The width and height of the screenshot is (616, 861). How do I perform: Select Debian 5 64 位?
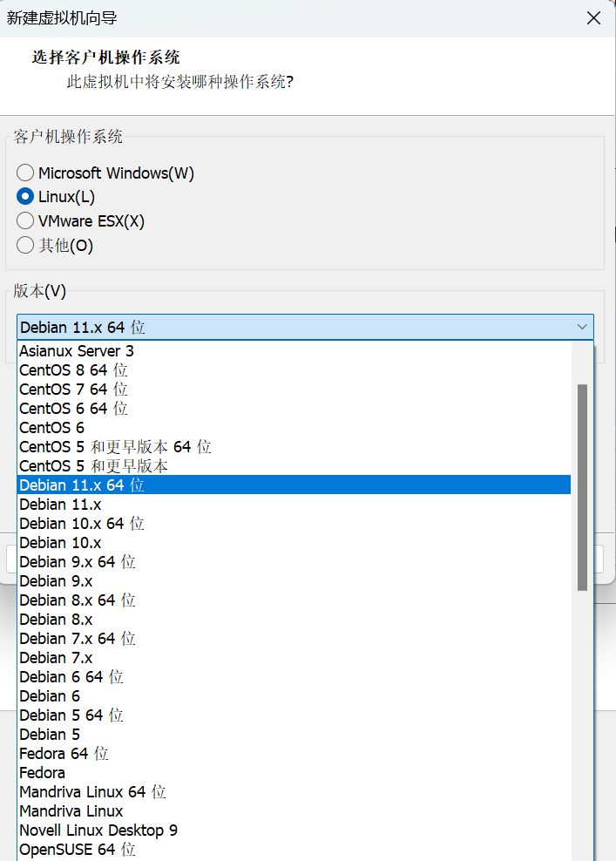(x=294, y=715)
